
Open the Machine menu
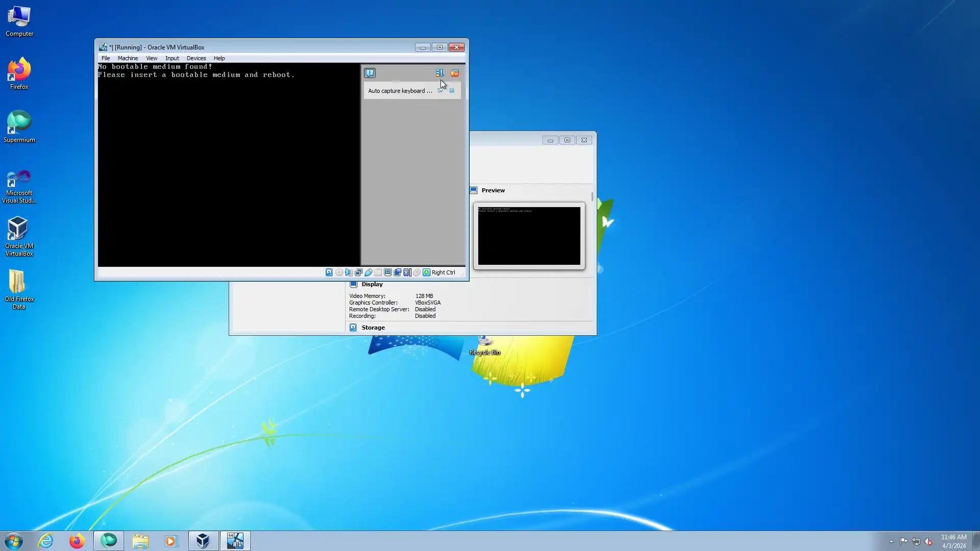[128, 58]
